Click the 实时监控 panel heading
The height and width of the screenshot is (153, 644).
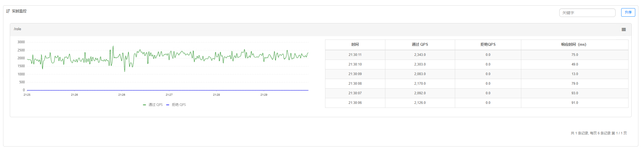[x=19, y=11]
